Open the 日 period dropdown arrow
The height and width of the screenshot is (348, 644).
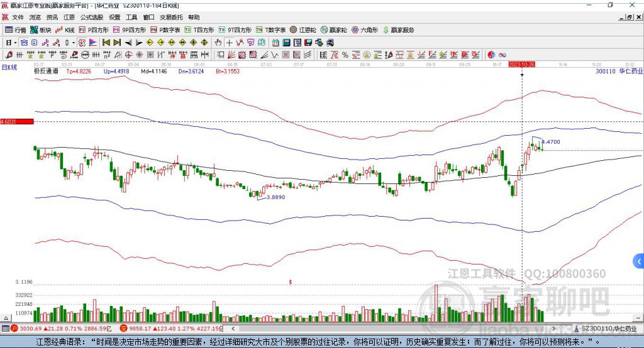click(15, 43)
